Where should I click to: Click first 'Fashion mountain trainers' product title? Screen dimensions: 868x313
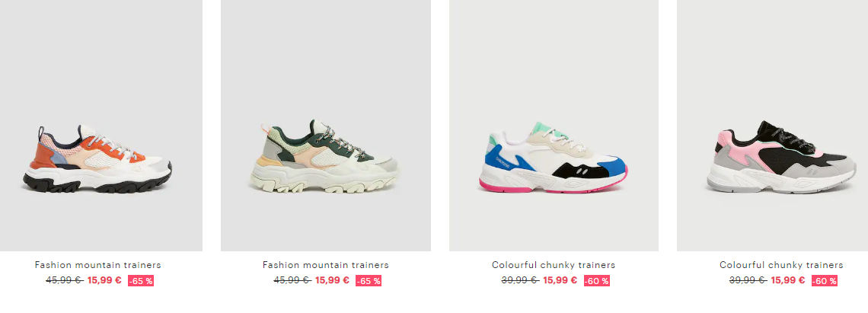(x=98, y=265)
